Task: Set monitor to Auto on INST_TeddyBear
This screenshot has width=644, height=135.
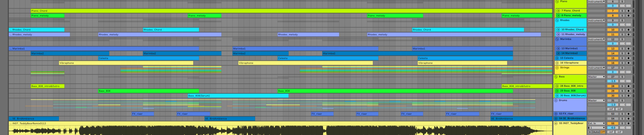Action: point(596,132)
